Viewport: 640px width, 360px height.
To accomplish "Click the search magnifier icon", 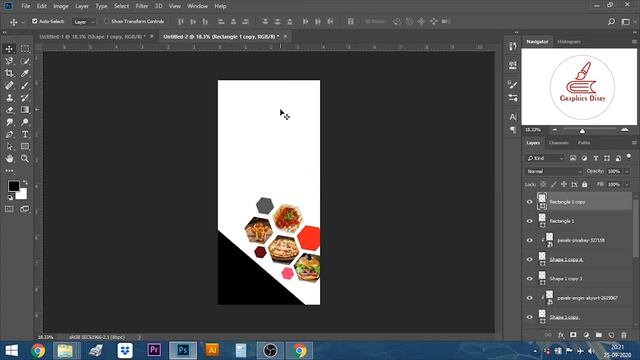I will point(611,22).
